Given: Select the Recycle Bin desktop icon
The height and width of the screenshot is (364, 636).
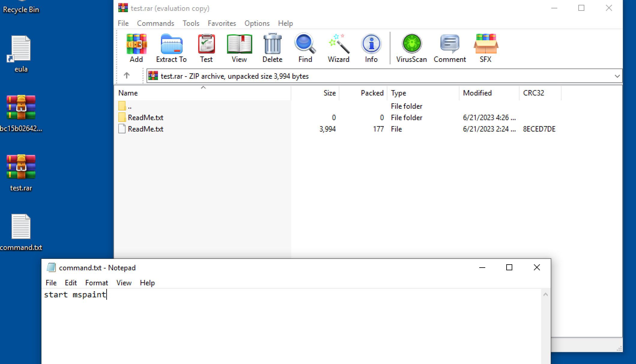Looking at the screenshot, I should (21, 7).
